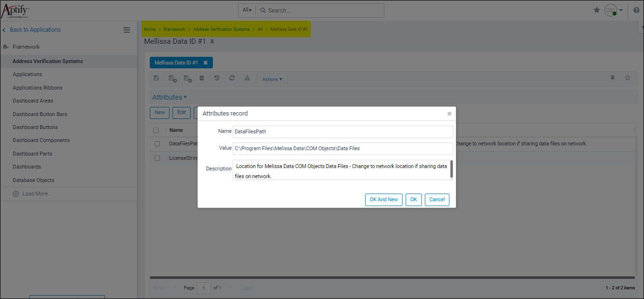Open Applications in the sidebar
Image resolution: width=644 pixels, height=299 pixels.
[x=27, y=74]
